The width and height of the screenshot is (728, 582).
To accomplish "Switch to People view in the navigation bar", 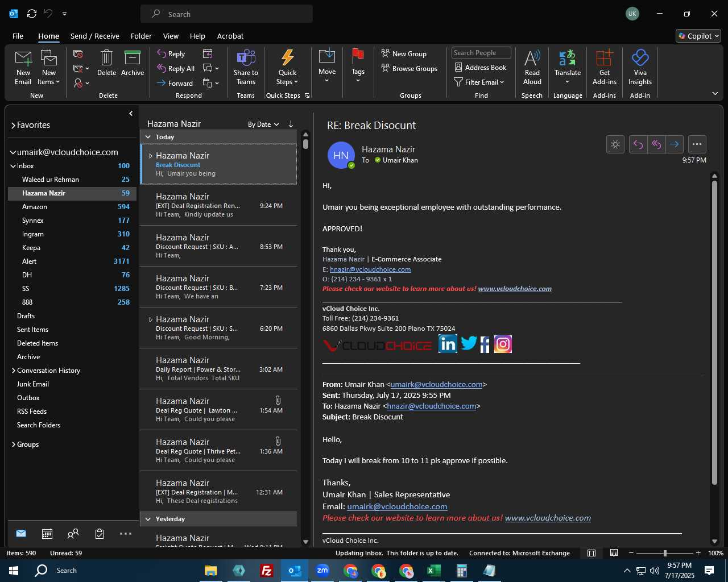I will (x=73, y=534).
